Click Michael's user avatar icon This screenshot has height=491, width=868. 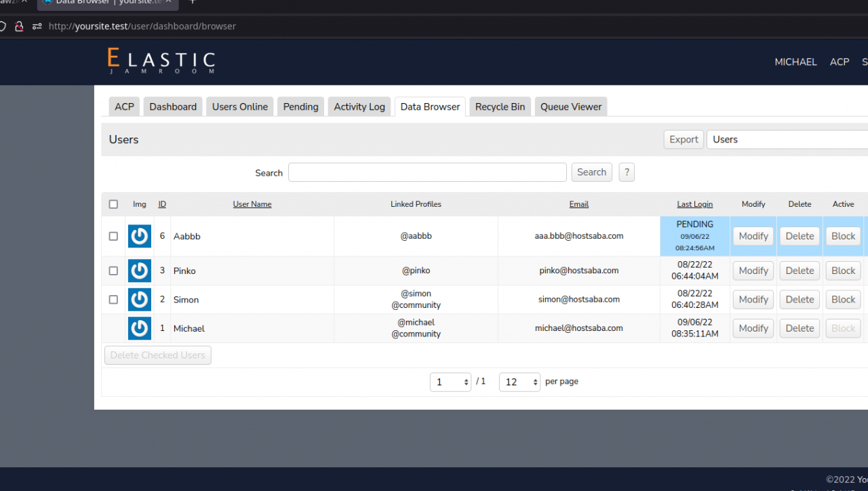coord(140,328)
